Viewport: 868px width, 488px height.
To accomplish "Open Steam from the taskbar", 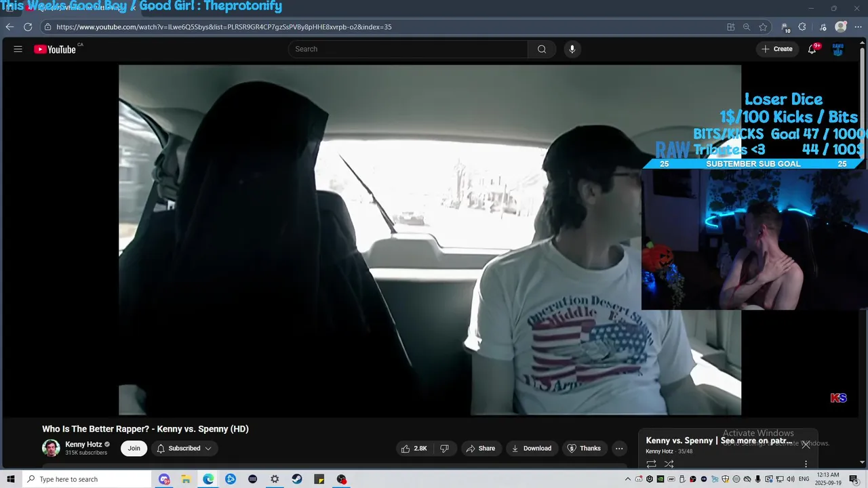I will pos(297,479).
